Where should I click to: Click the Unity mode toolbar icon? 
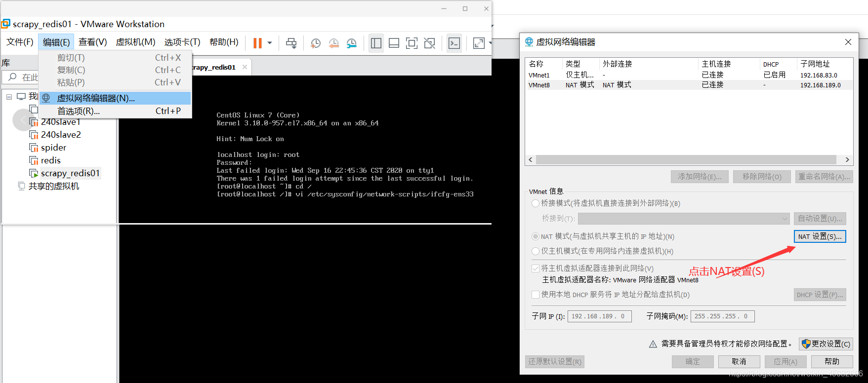click(x=430, y=43)
